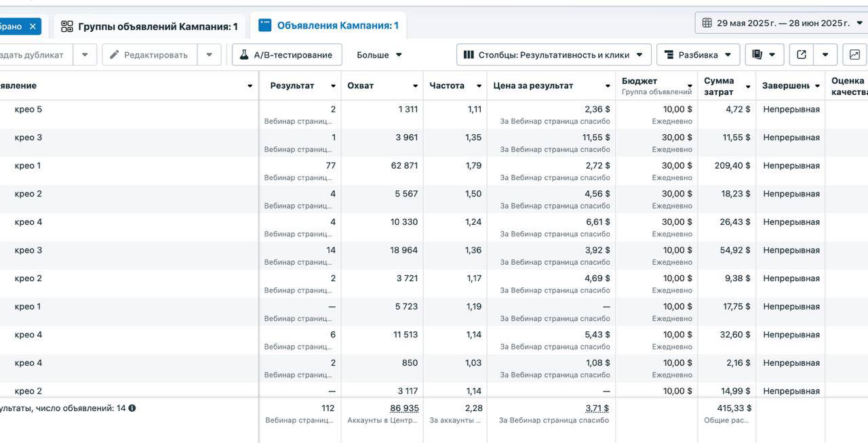Click the Редактировать pencil button
Viewport: 868px width, 443px height.
(x=149, y=55)
